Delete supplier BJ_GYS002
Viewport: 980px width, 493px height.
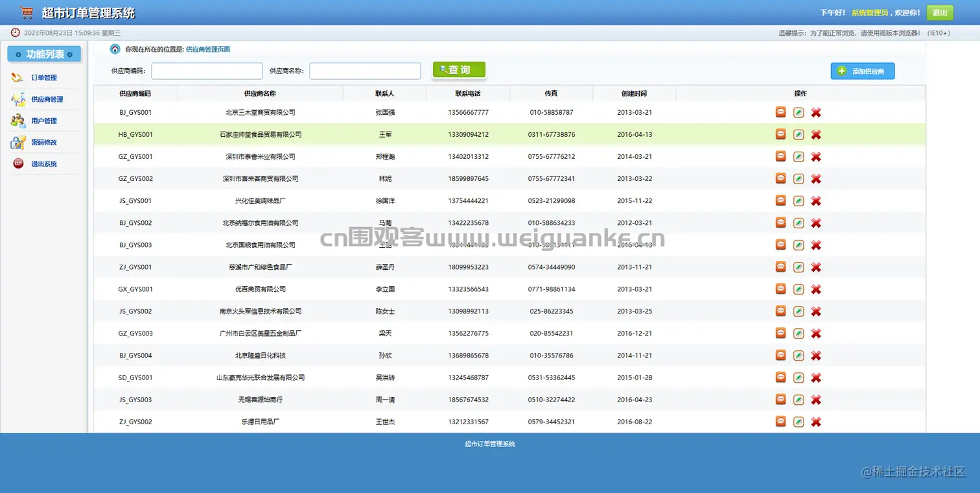click(x=816, y=222)
